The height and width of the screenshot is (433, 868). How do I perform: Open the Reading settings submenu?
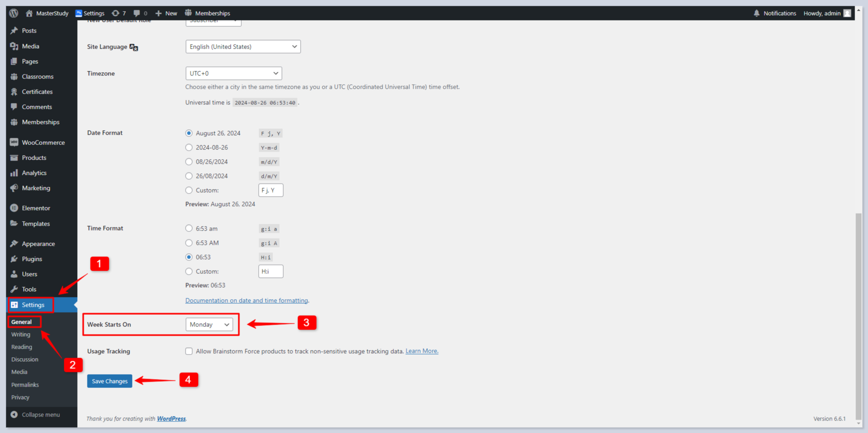tap(21, 346)
